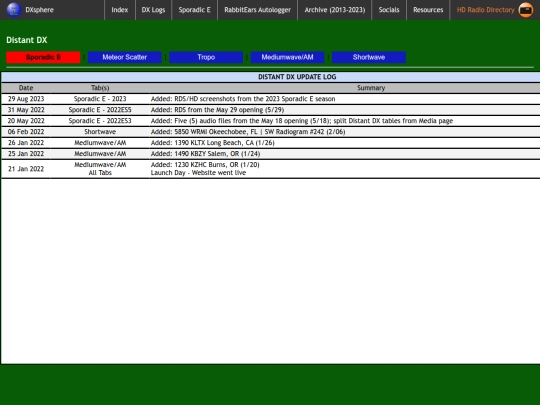Image resolution: width=540 pixels, height=405 pixels.
Task: Click Mediumwave/AM cell in 26 Jan row
Action: [100, 143]
